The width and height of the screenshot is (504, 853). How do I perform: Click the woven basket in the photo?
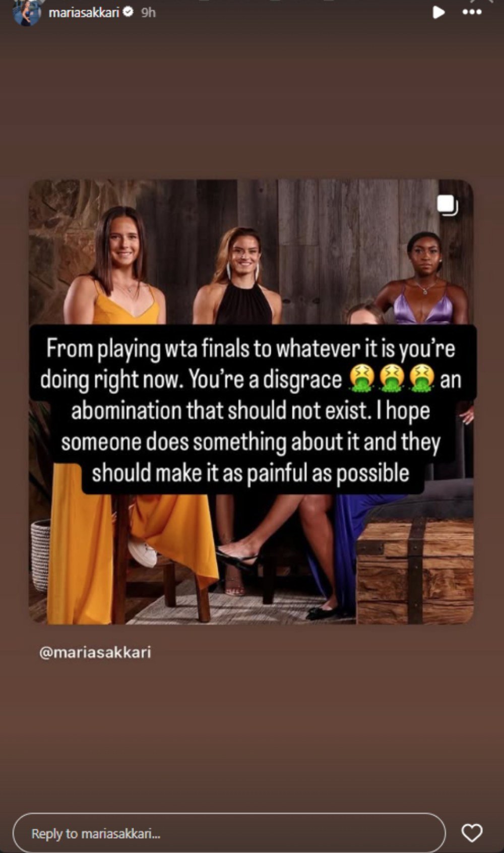(x=40, y=555)
